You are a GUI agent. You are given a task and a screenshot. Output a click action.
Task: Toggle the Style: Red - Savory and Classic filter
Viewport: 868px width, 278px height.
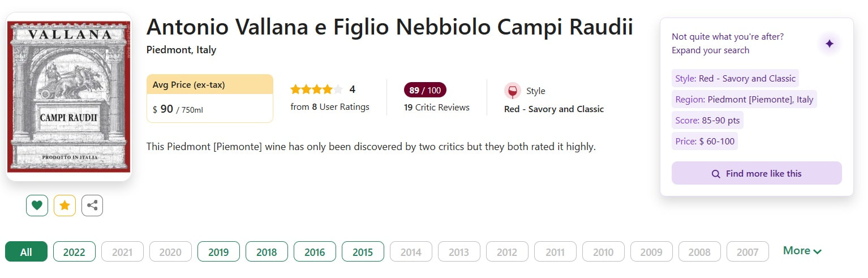click(x=735, y=79)
